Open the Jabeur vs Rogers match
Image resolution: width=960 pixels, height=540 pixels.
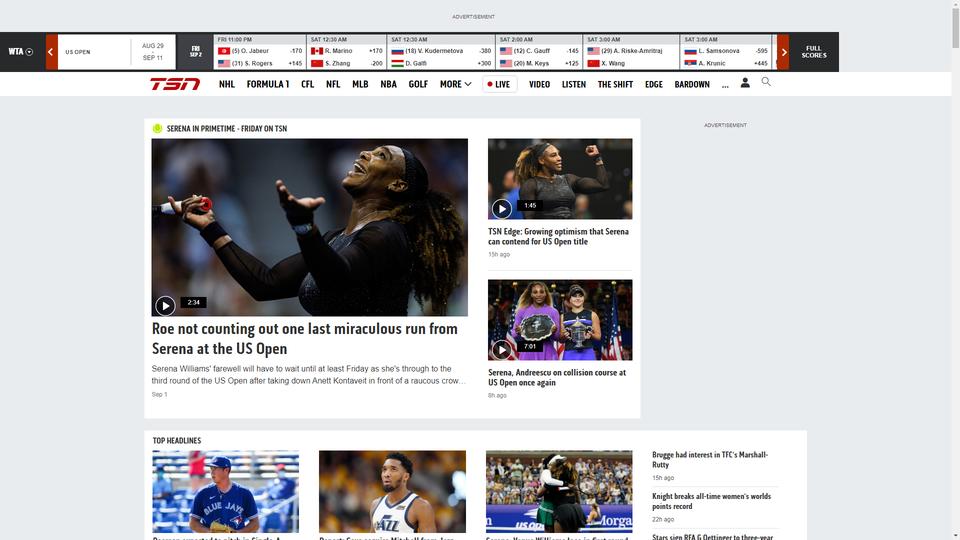click(260, 52)
